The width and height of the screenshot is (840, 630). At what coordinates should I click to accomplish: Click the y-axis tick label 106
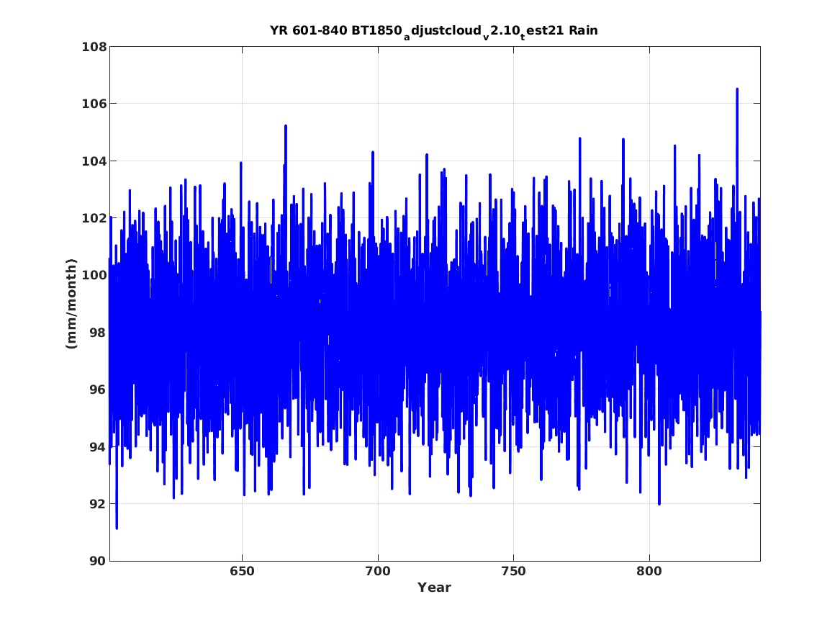[x=94, y=104]
